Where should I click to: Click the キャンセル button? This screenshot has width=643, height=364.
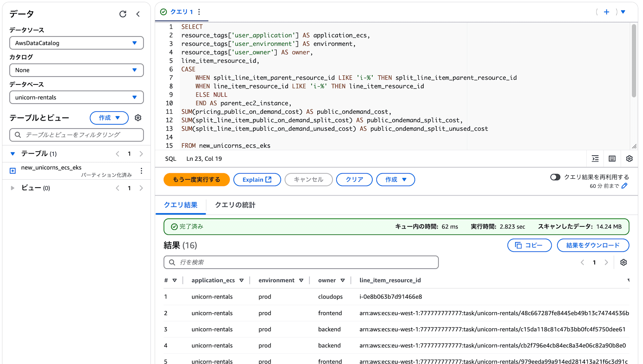pos(308,180)
